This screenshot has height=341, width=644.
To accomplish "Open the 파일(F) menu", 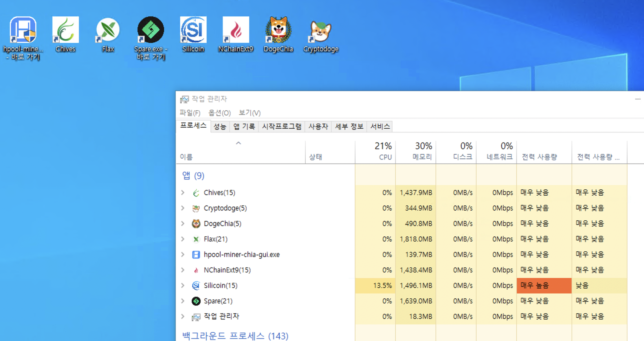I will (x=190, y=113).
